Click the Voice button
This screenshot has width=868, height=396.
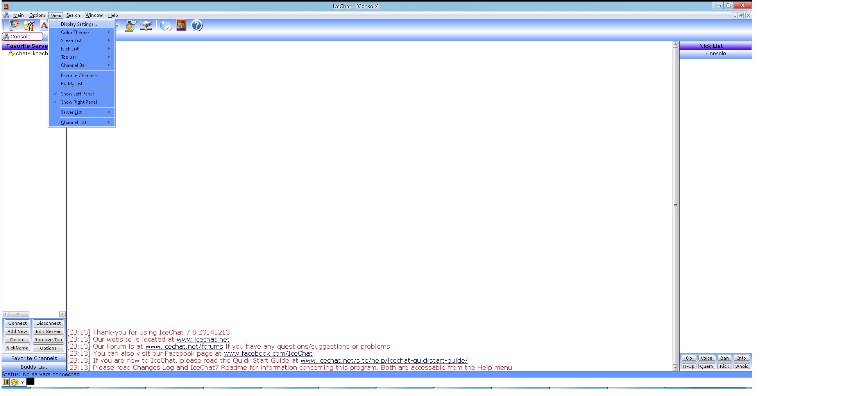pyautogui.click(x=707, y=358)
